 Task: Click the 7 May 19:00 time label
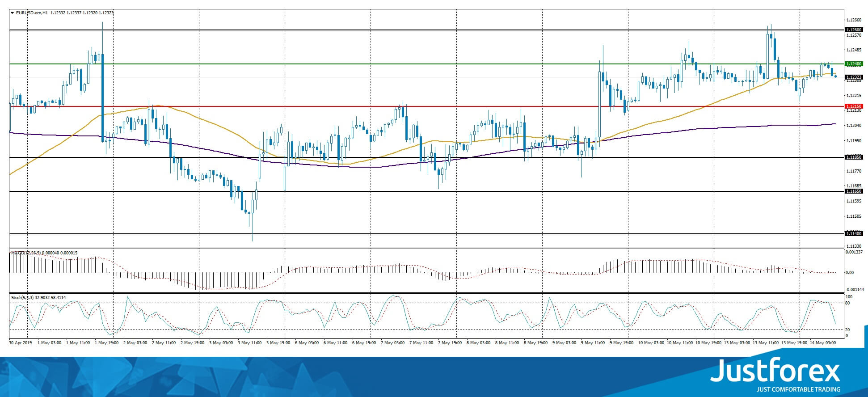[451, 343]
